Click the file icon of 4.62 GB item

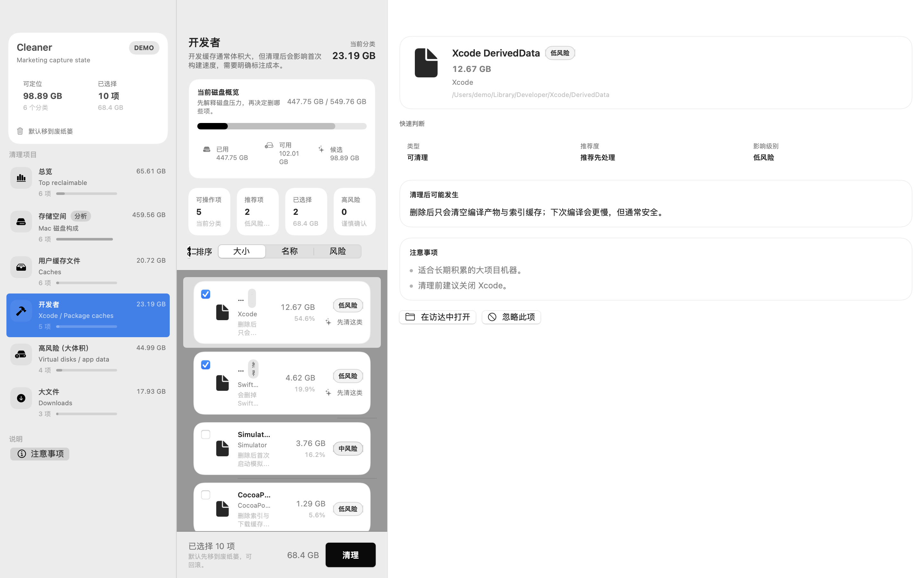click(x=222, y=383)
